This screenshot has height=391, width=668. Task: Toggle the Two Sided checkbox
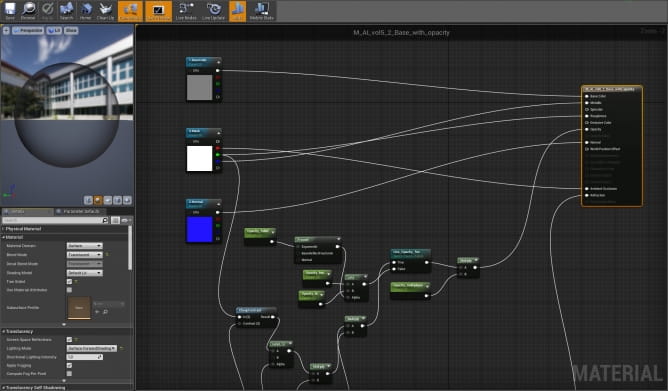tap(69, 282)
